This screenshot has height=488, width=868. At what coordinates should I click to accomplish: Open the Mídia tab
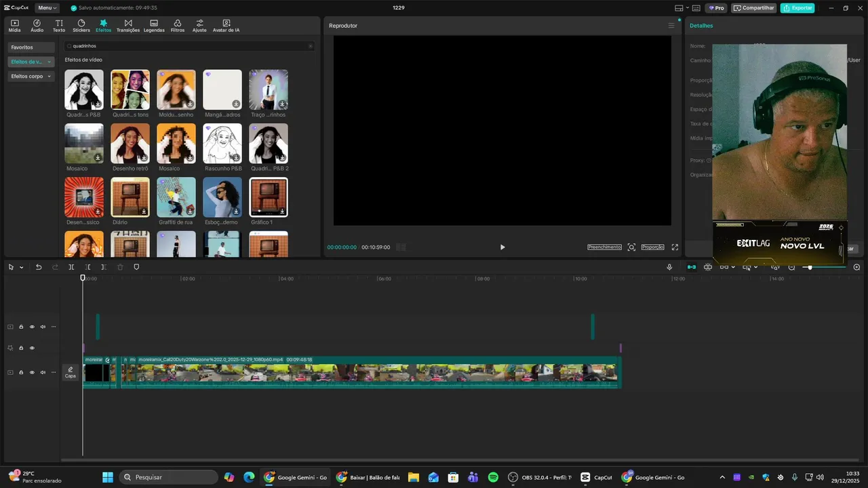14,26
